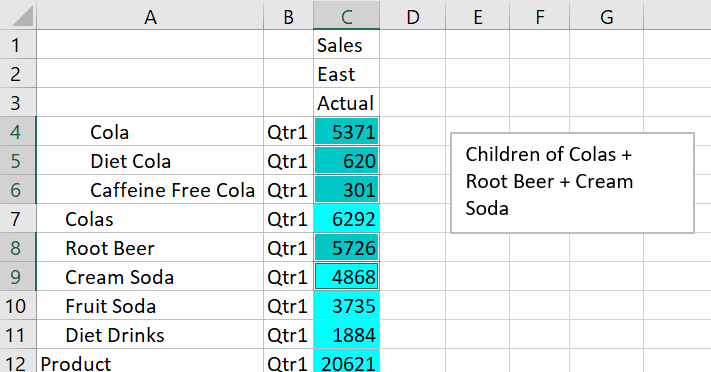
Task: Select Qtr1 cell in Fruit Soda row
Action: (288, 306)
